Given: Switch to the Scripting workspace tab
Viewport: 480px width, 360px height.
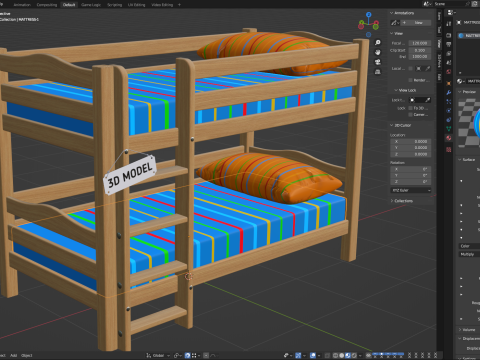Looking at the screenshot, I should point(114,5).
